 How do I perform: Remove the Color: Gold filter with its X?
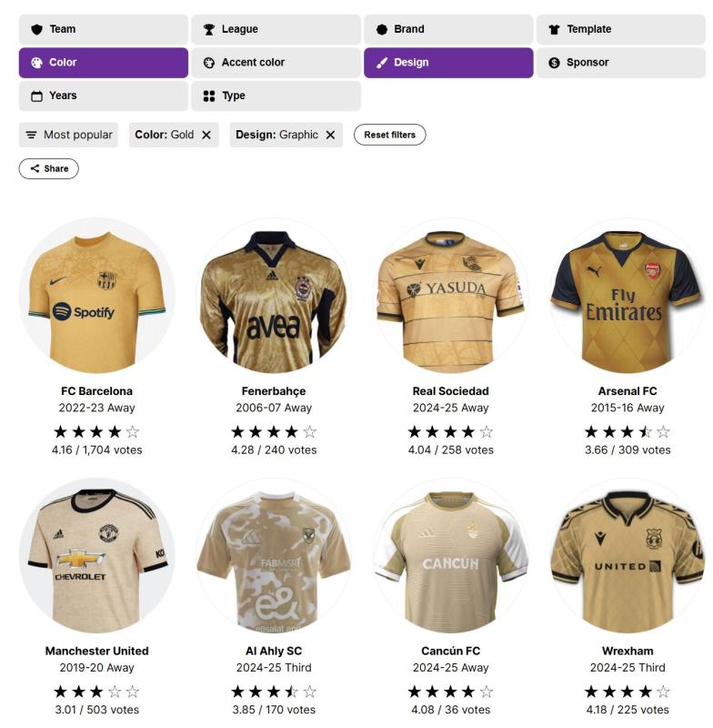tap(206, 135)
